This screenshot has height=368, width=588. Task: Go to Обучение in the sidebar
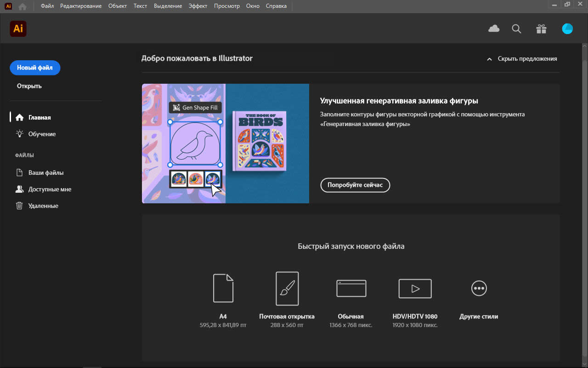[x=42, y=134]
